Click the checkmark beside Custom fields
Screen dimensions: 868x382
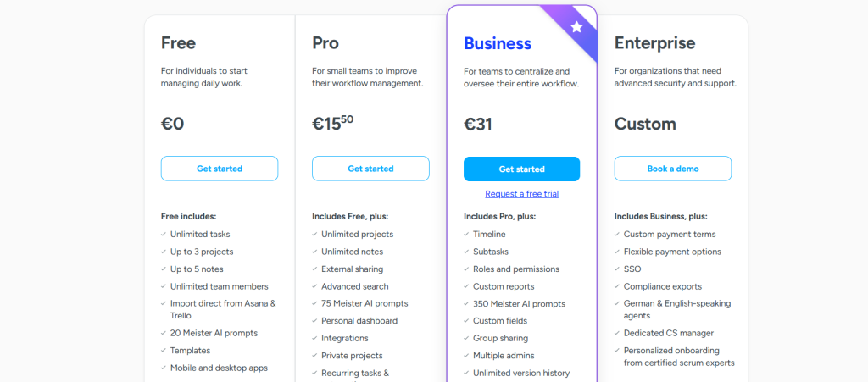point(465,321)
